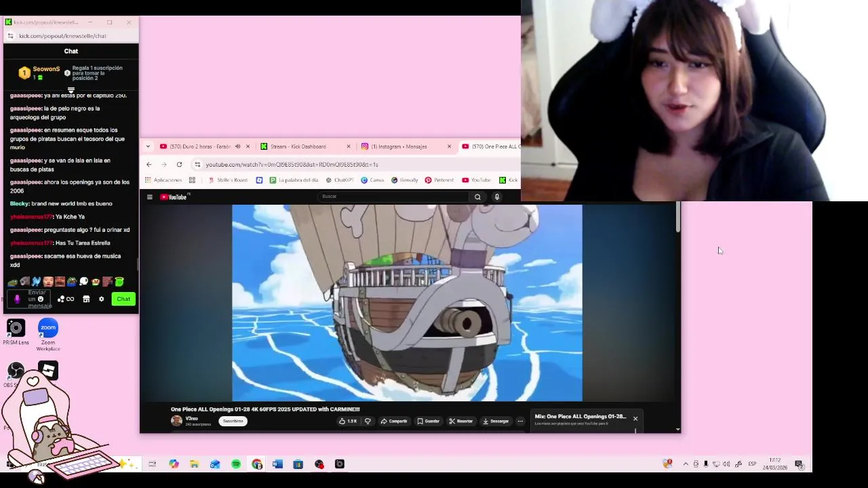The width and height of the screenshot is (868, 488).
Task: Click the One Piece video player
Action: [407, 303]
